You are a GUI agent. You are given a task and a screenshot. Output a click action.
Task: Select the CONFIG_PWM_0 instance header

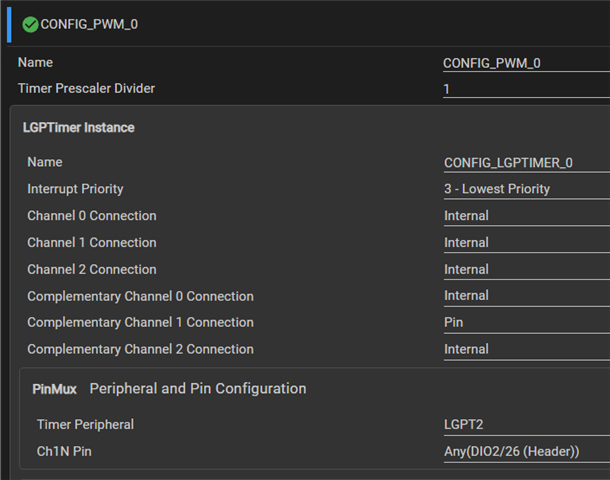pyautogui.click(x=89, y=25)
